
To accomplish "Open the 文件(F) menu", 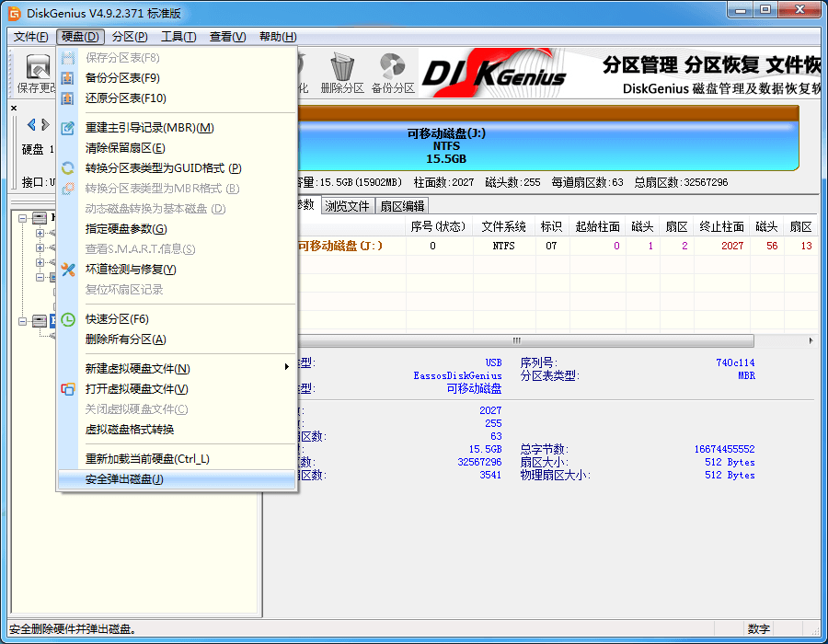I will pos(30,37).
